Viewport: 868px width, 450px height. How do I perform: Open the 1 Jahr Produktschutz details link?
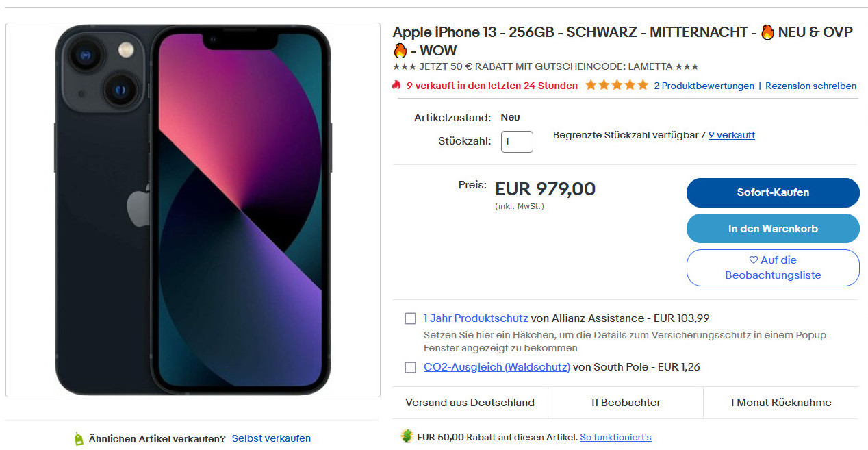click(476, 318)
